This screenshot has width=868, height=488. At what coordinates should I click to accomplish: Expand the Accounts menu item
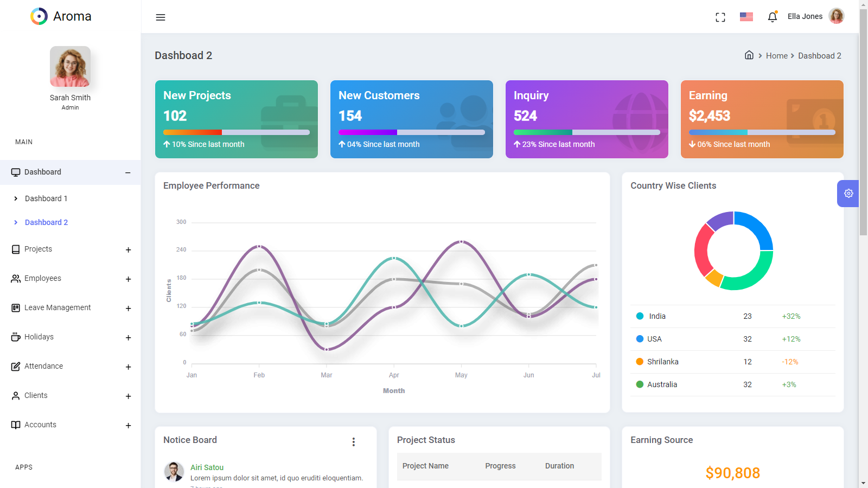click(x=128, y=425)
